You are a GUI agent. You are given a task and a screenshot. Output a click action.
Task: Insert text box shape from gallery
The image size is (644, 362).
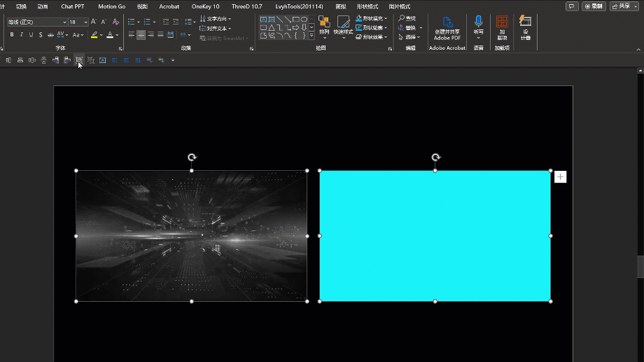[264, 20]
